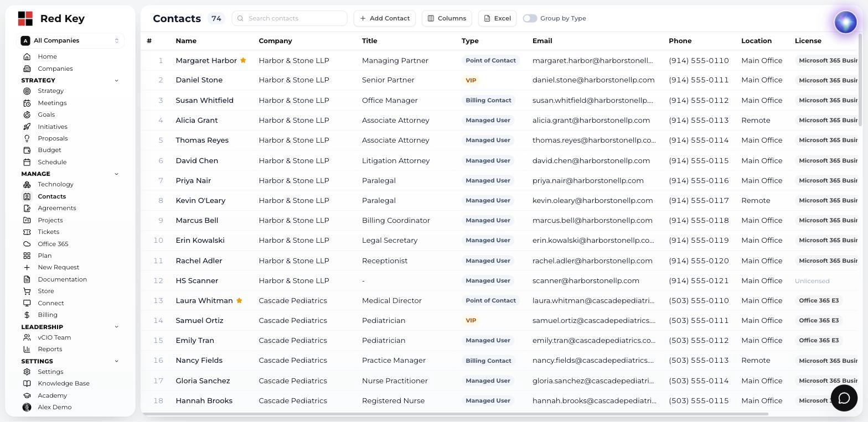Viewport: 868px width, 422px height.
Task: Click the Schedule calendar icon
Action: [x=27, y=162]
